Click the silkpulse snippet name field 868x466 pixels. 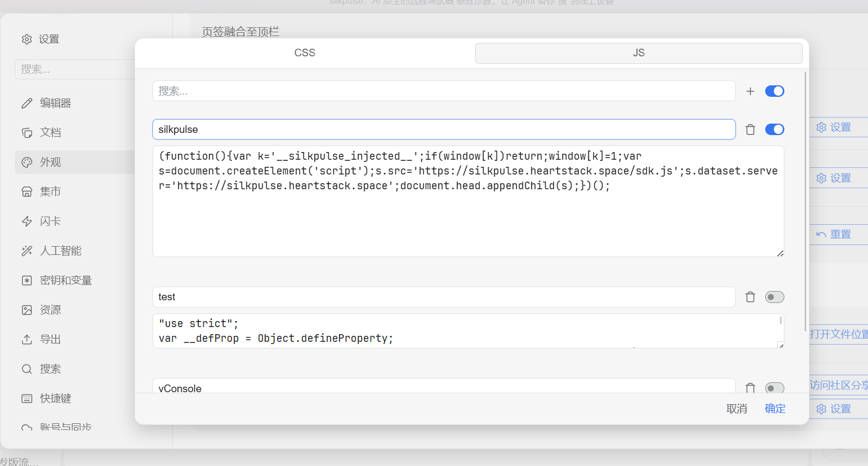coord(444,130)
